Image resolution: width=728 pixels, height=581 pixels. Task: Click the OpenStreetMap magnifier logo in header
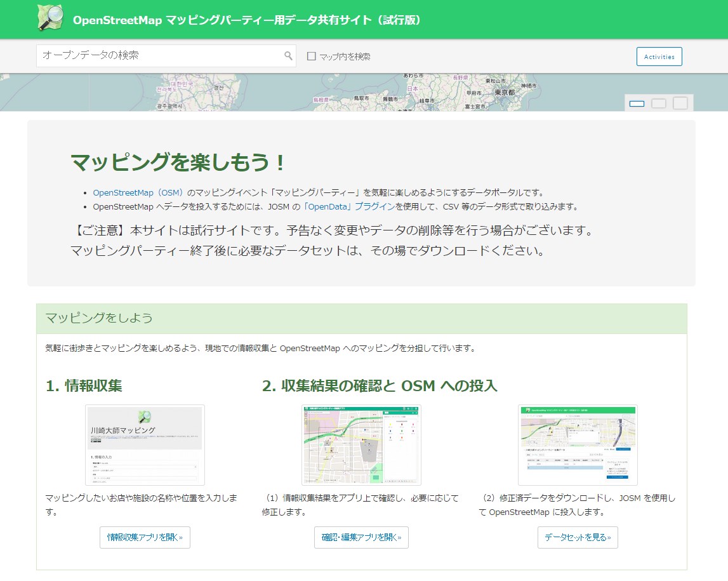[x=50, y=18]
